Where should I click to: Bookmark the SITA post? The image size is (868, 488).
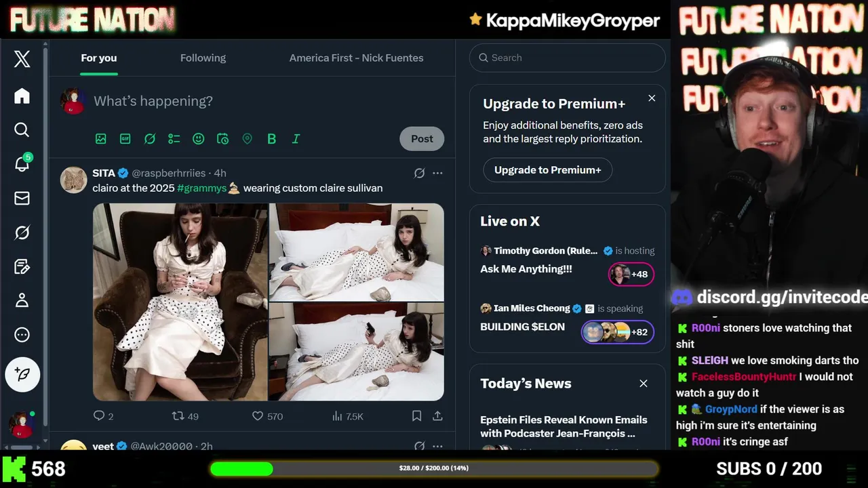coord(416,416)
